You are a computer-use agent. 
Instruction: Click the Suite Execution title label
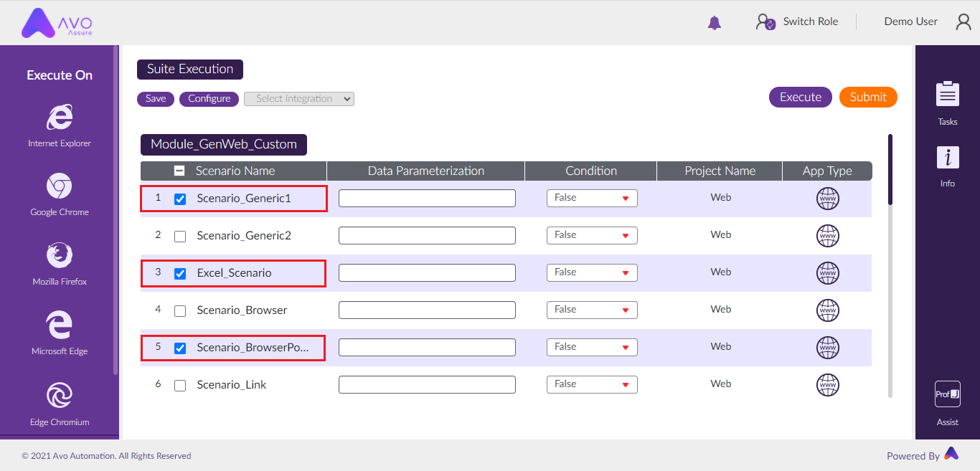click(190, 70)
